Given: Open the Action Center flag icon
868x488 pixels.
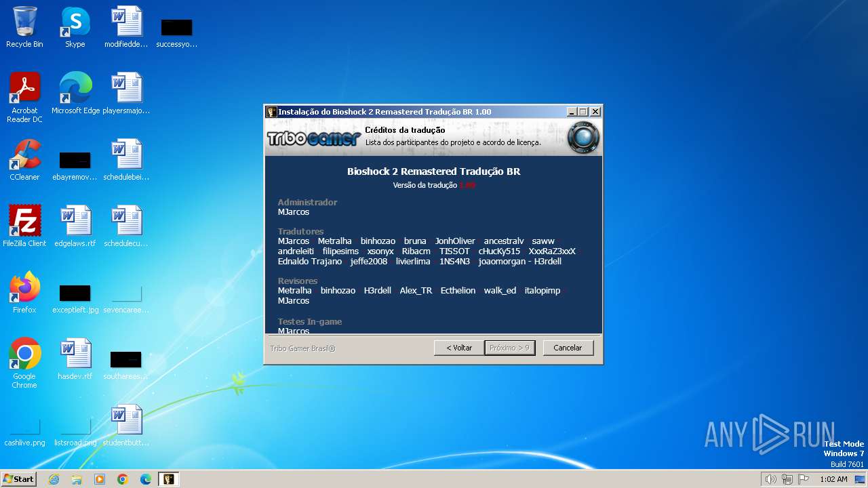Looking at the screenshot, I should coord(804,479).
